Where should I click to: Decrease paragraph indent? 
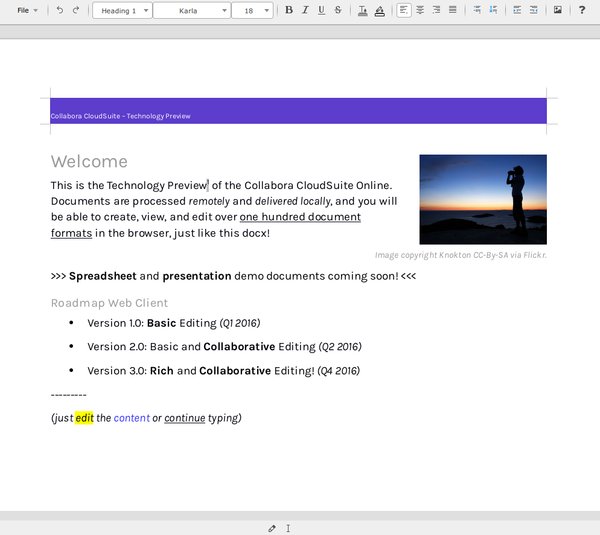tap(534, 10)
